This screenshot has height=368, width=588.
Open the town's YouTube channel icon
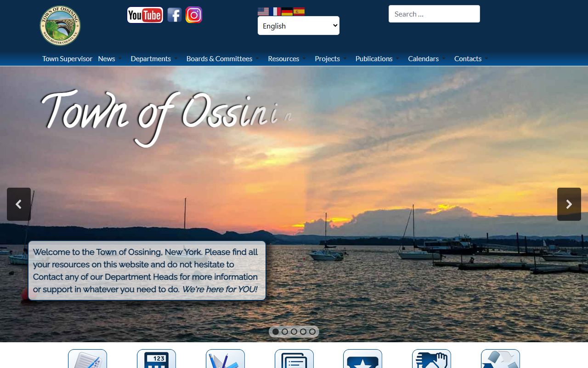[x=145, y=15]
